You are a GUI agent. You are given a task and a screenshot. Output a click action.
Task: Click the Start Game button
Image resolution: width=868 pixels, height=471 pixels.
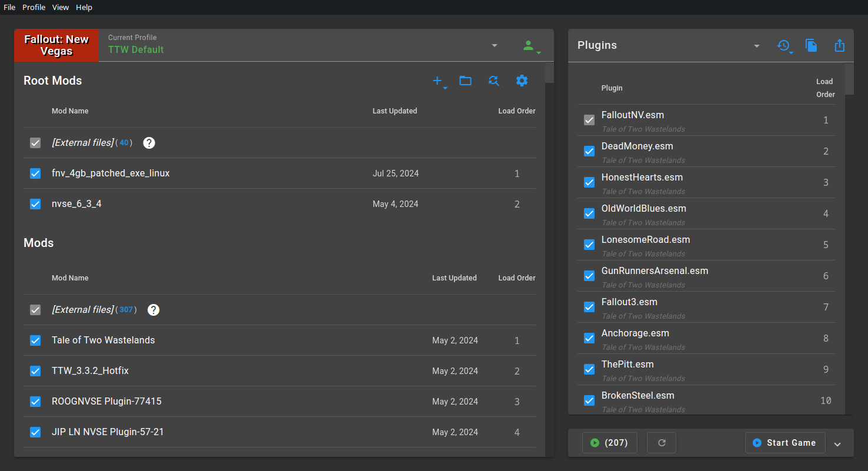pos(785,443)
